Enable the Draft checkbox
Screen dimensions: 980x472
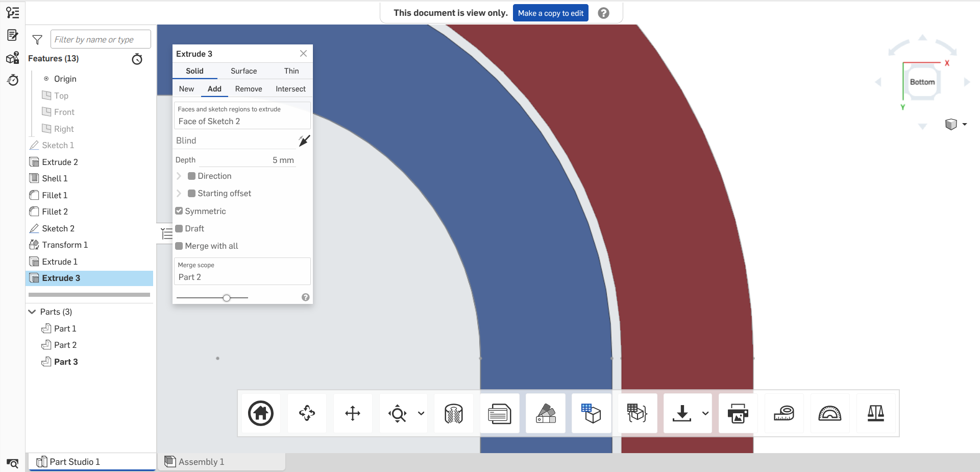point(179,228)
